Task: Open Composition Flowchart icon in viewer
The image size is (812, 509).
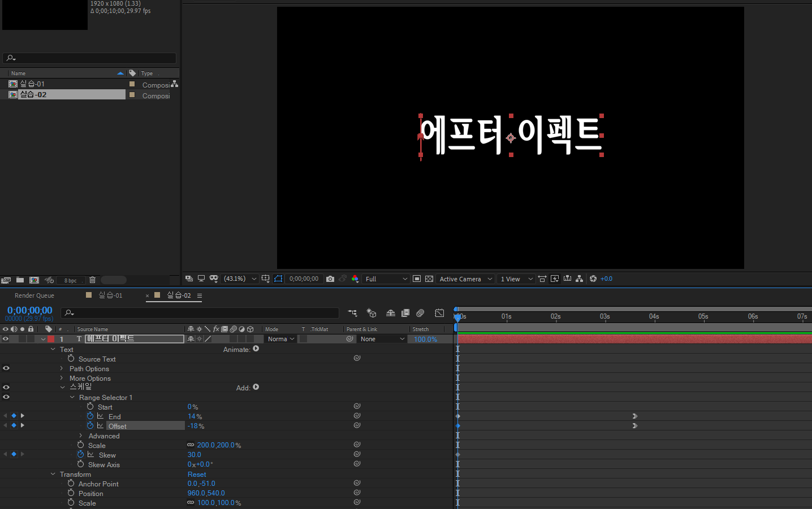Action: pyautogui.click(x=579, y=279)
